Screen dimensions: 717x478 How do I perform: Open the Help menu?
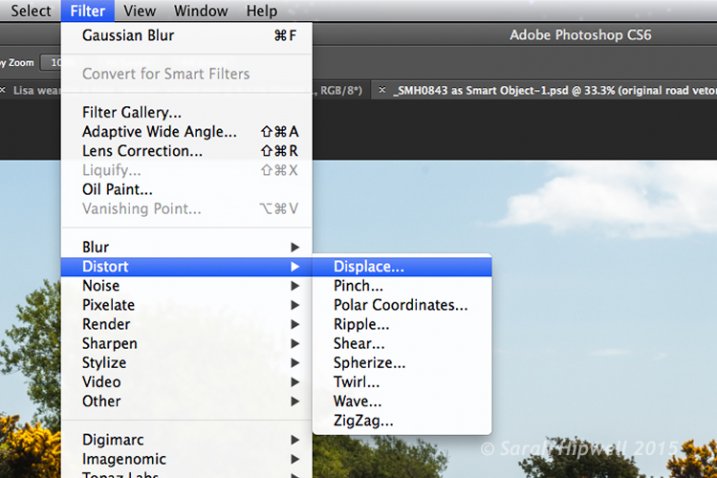coord(262,11)
